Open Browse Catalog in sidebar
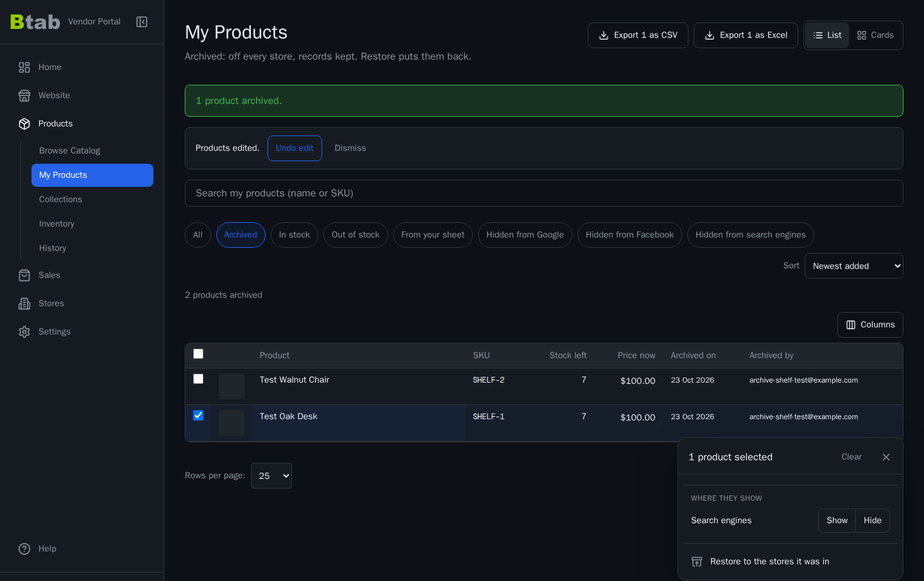Image resolution: width=924 pixels, height=581 pixels. pos(92,151)
